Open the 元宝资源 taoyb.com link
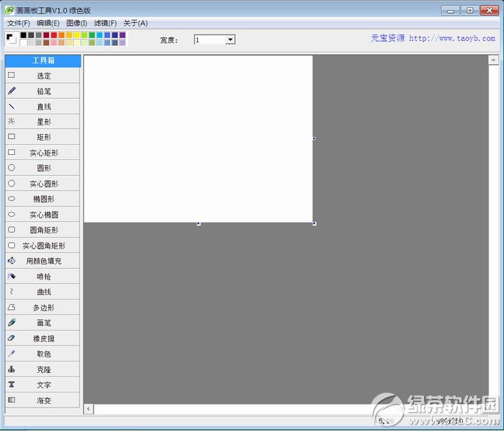The height and width of the screenshot is (435, 504). coord(433,38)
